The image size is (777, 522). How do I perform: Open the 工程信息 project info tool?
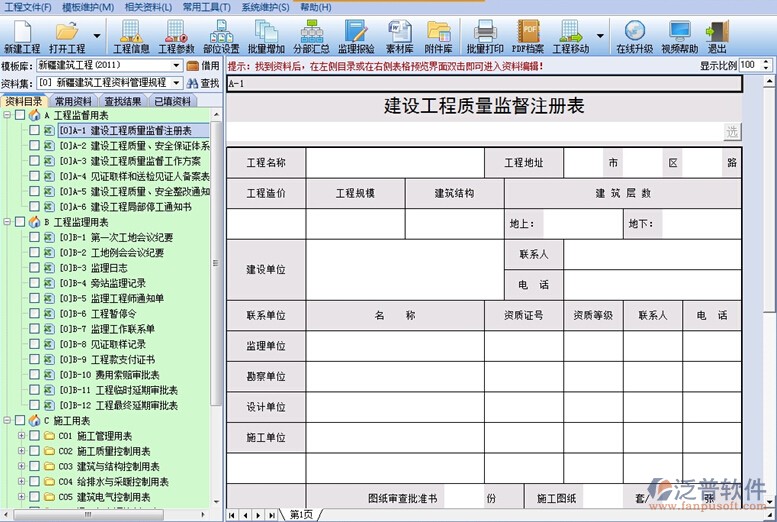pyautogui.click(x=131, y=36)
